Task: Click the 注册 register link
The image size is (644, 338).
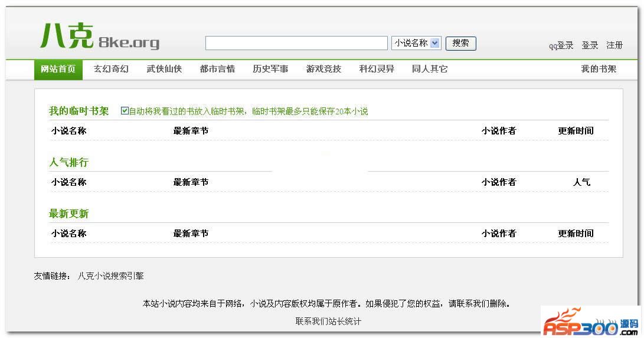Action: pos(614,45)
